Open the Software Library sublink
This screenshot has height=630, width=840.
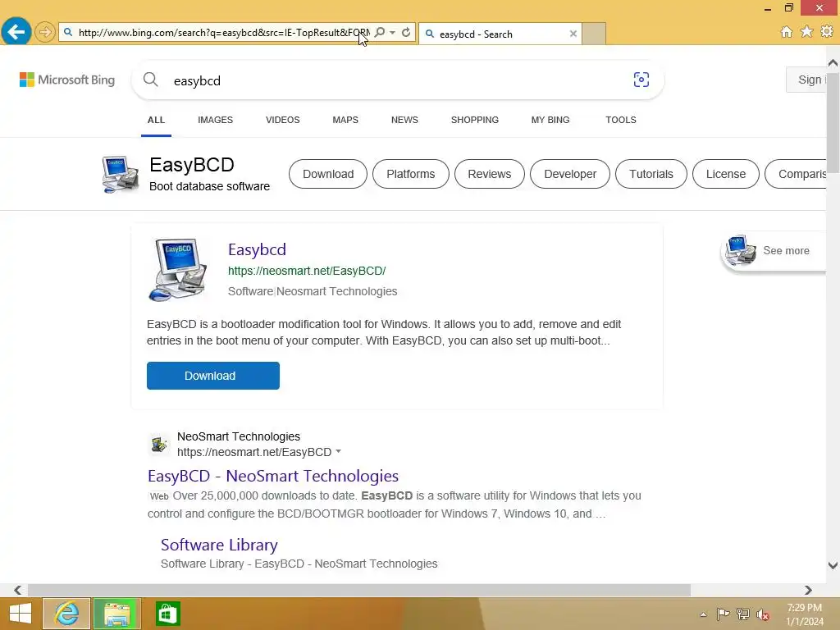219,545
